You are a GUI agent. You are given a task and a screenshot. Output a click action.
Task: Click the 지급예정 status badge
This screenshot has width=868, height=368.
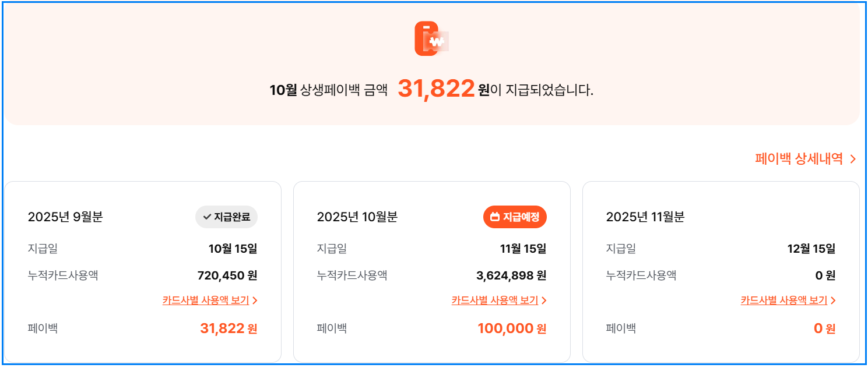tap(515, 217)
